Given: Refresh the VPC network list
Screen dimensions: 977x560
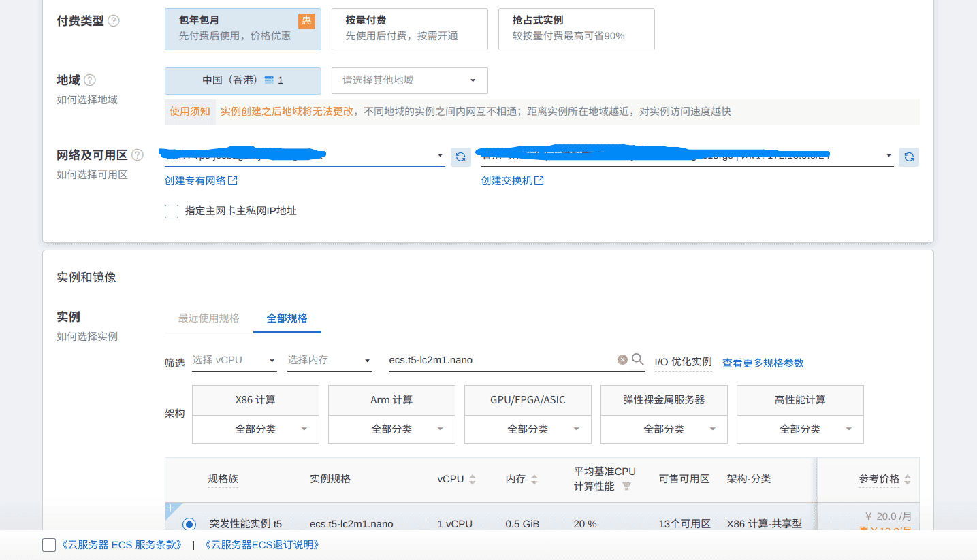Looking at the screenshot, I should point(460,157).
